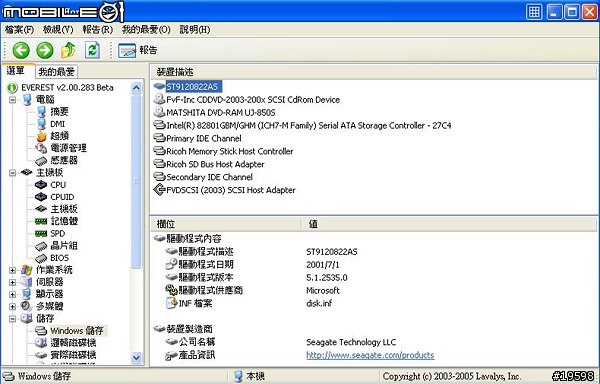
Task: Open the 記憶體 memory item
Action: (x=64, y=221)
